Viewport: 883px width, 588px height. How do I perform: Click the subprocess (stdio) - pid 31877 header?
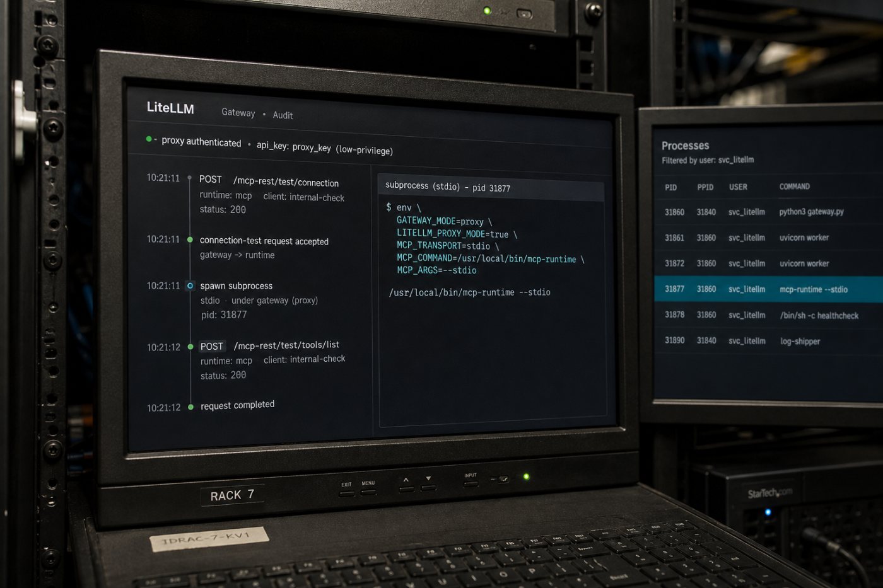pos(448,187)
